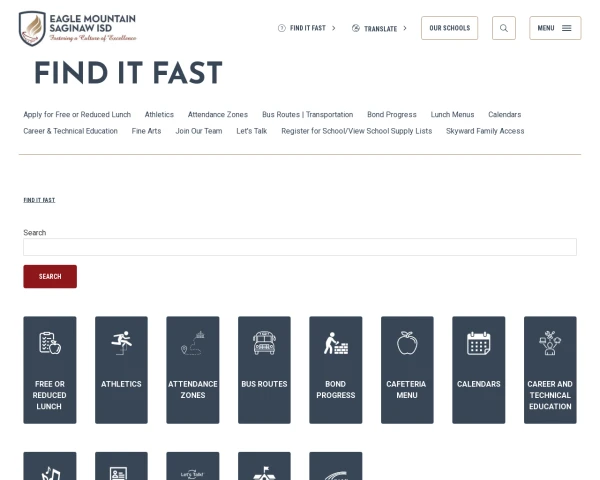Click the red Search button
Viewport: 600px width, 480px height.
pos(50,276)
